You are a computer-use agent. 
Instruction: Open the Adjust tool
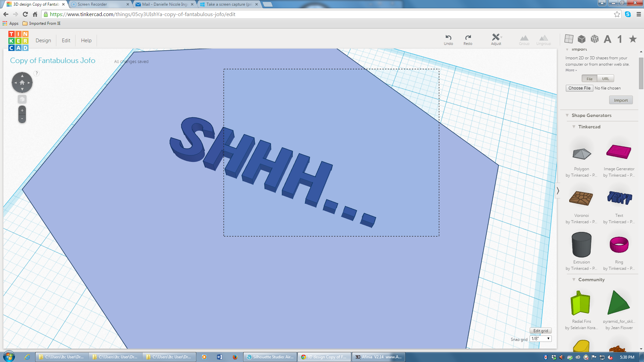pyautogui.click(x=496, y=39)
